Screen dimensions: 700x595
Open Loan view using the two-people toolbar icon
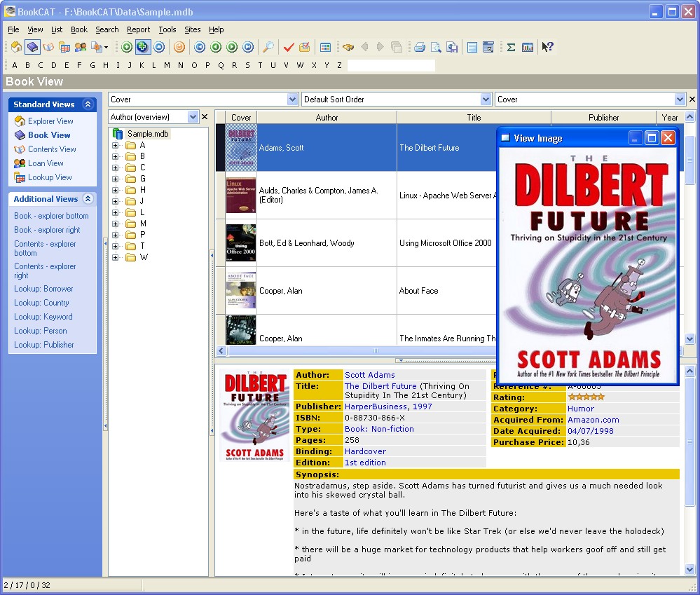(x=81, y=47)
